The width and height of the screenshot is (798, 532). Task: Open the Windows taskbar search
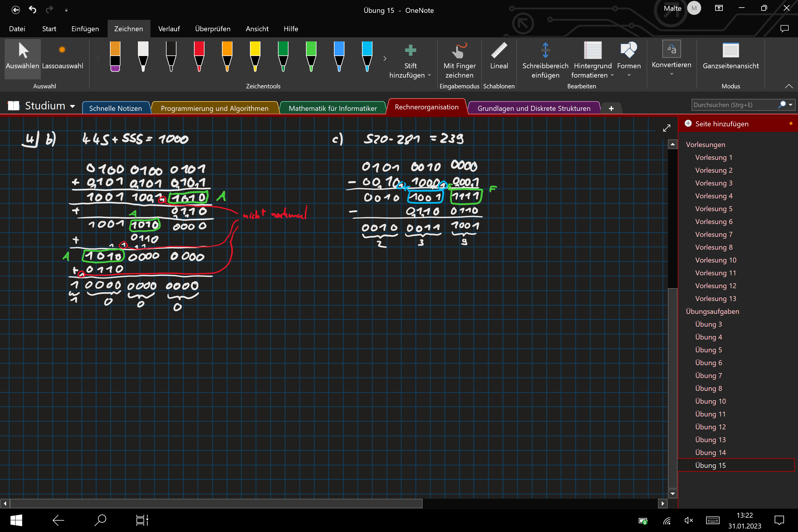pyautogui.click(x=100, y=520)
